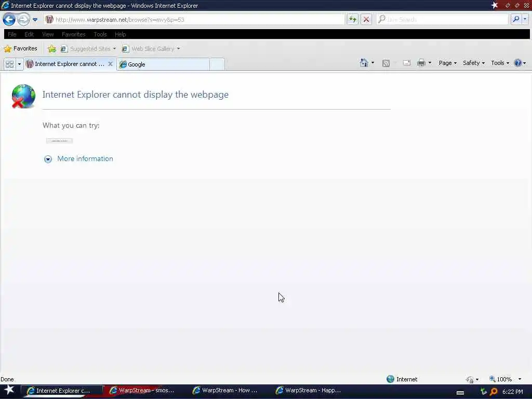Click Add to Favorites Bar star icon
Image resolution: width=532 pixels, height=399 pixels.
click(52, 49)
